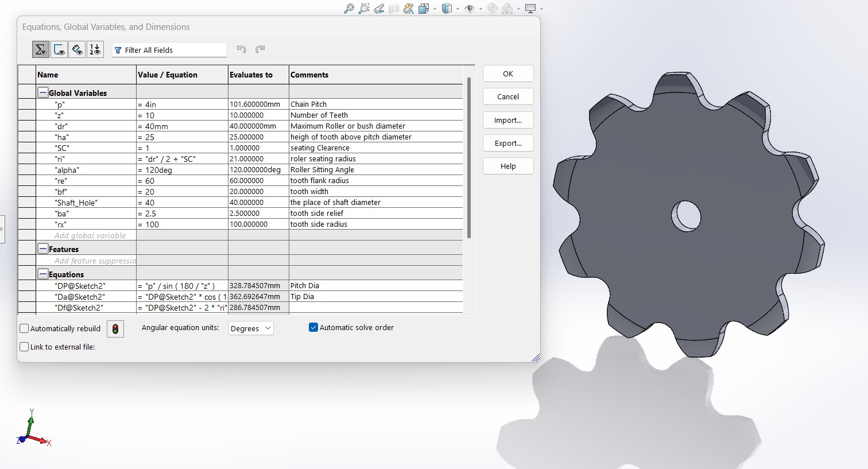The height and width of the screenshot is (469, 868).
Task: Click the filter funnel icon
Action: pos(118,51)
